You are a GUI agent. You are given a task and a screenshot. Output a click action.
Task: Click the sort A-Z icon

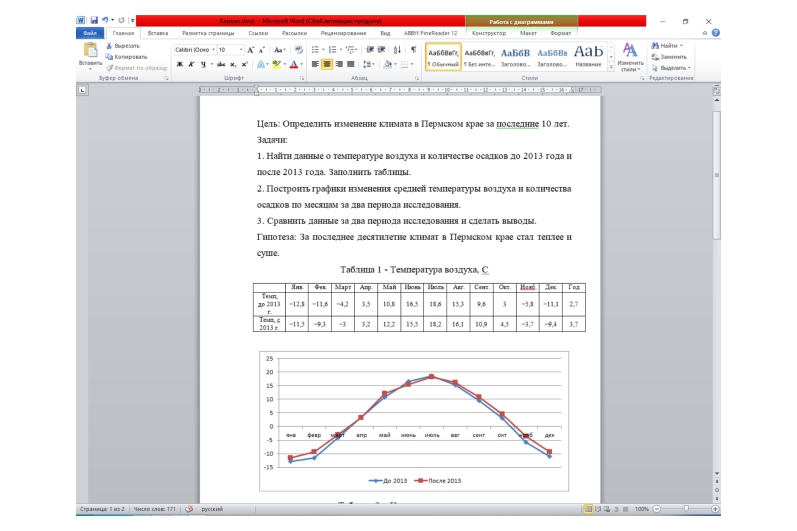397,50
